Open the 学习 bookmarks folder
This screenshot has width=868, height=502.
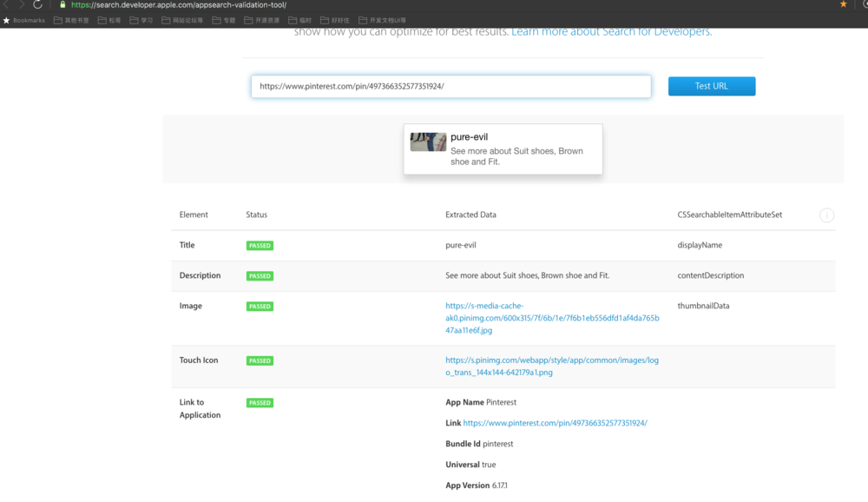click(141, 21)
